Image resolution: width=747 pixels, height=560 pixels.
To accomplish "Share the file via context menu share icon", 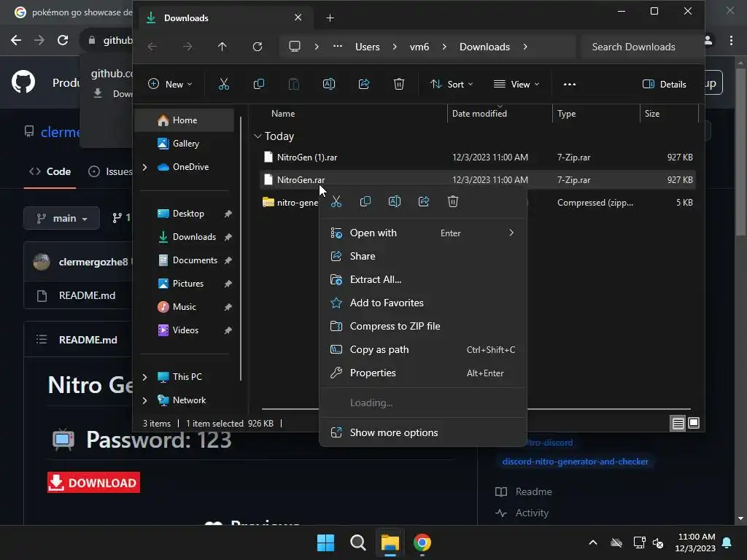I will [x=424, y=201].
